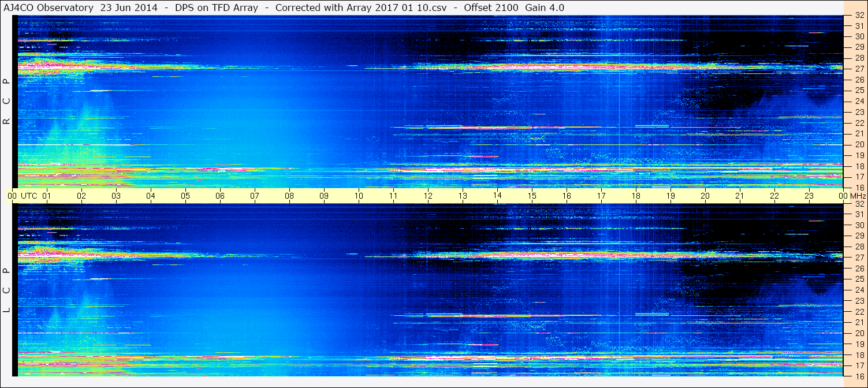The width and height of the screenshot is (868, 388).
Task: Click the 22 hour marker on the UTC axis
Action: (x=774, y=196)
